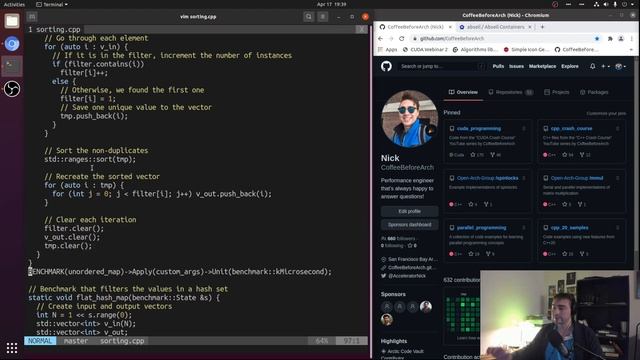Open GitHub notifications bell
640x360 pixels.
593,66
